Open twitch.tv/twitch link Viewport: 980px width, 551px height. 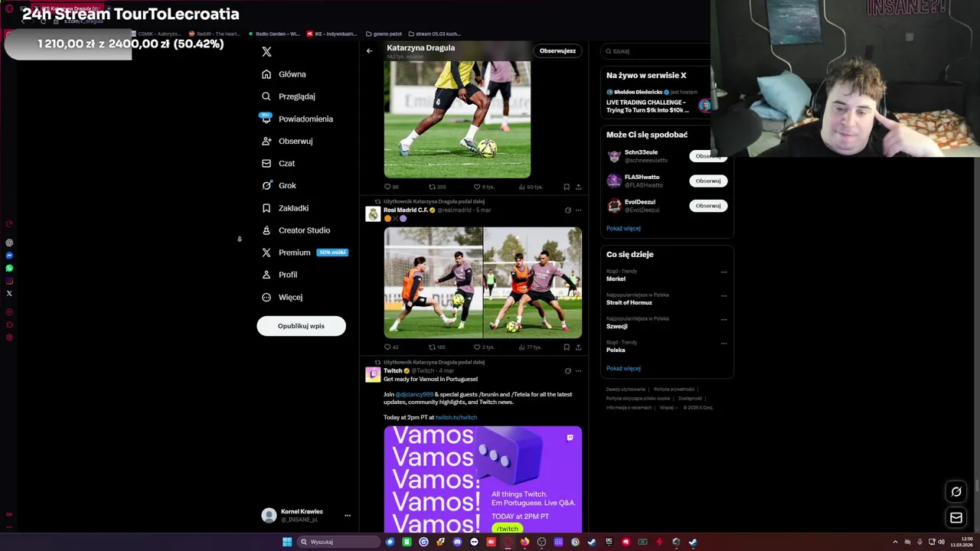(x=456, y=417)
